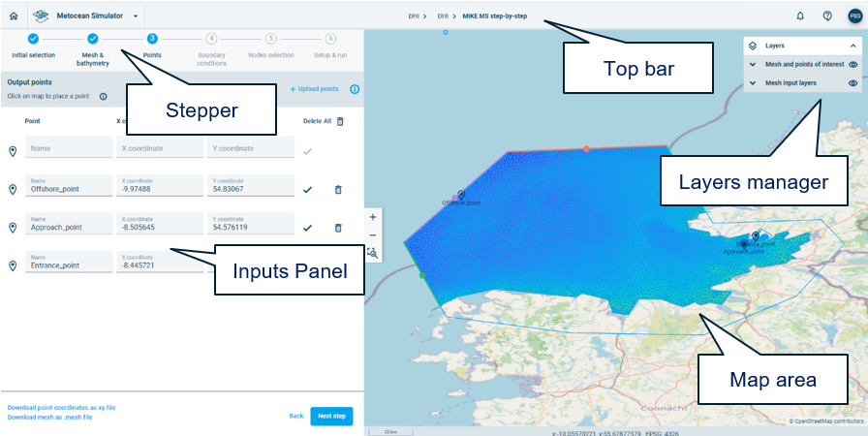This screenshot has height=436, width=868.
Task: Click zoom-to-extent icon below map zoom buttons
Action: click(x=373, y=253)
